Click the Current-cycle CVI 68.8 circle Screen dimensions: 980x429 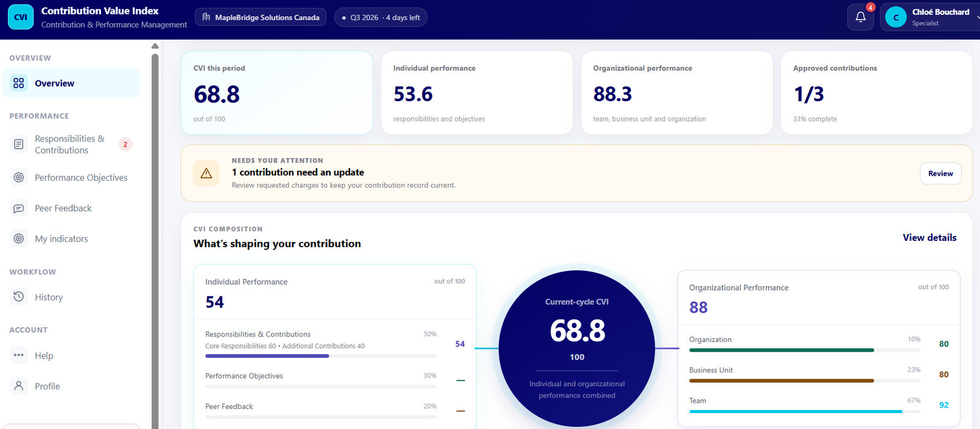[x=577, y=348]
